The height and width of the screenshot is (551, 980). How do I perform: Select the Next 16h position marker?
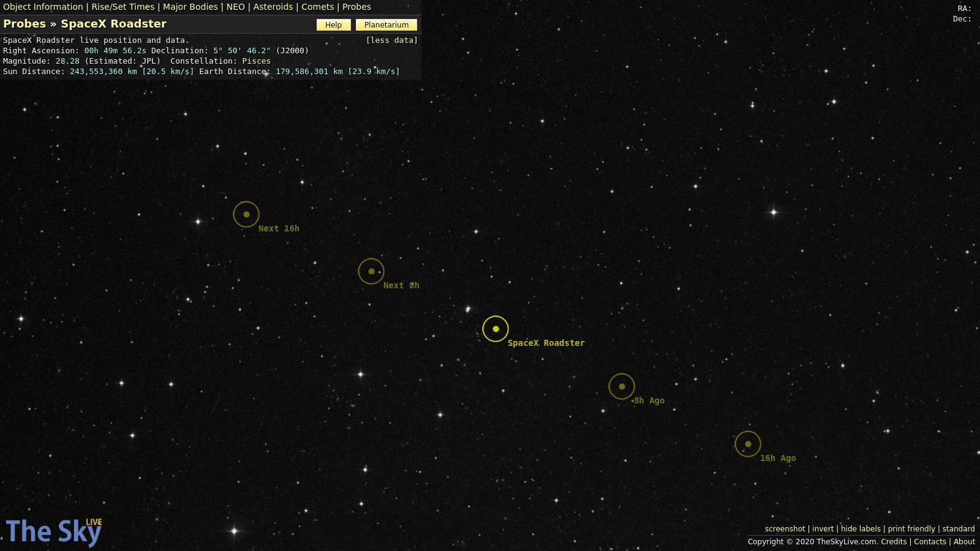[x=246, y=214]
